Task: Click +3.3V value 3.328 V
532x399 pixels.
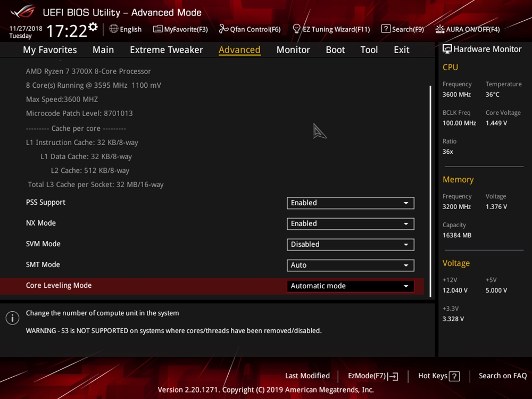Action: coord(453,319)
